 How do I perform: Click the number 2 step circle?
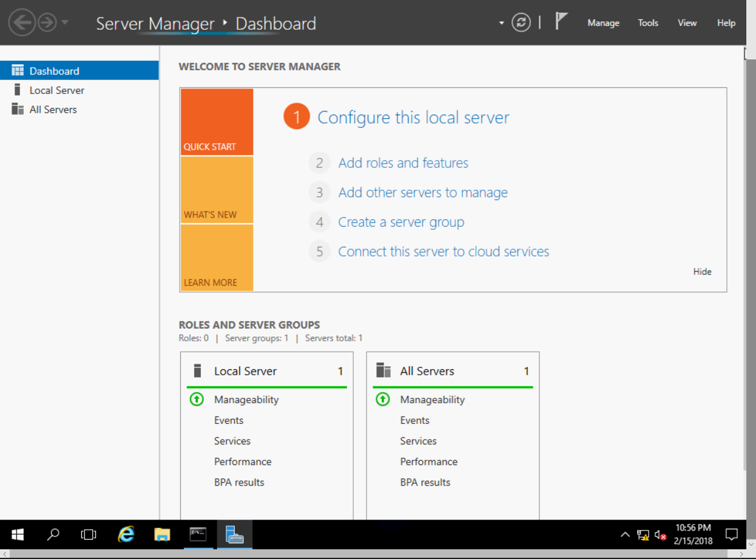tap(319, 163)
